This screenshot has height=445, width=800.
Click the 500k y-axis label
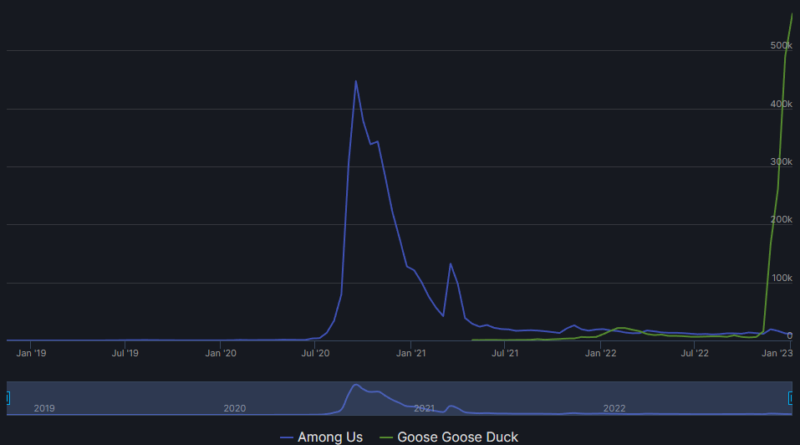click(781, 45)
